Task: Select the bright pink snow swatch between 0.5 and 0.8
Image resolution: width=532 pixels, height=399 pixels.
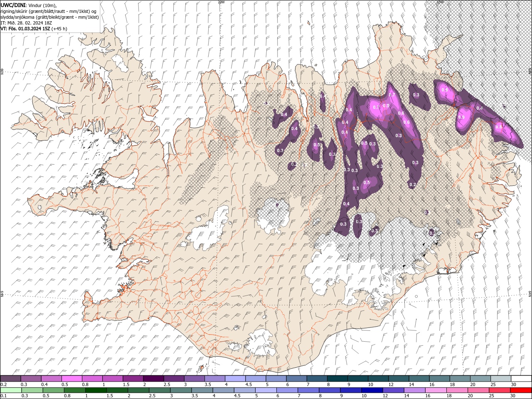Action: pos(71,378)
